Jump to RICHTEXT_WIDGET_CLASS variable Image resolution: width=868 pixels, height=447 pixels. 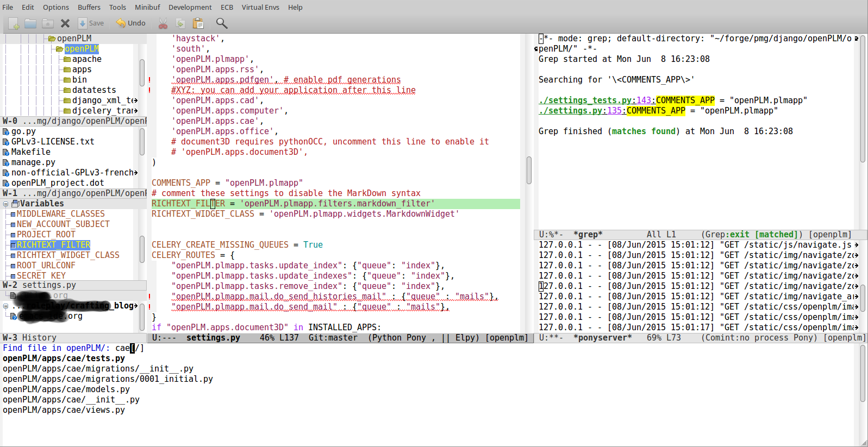point(68,255)
